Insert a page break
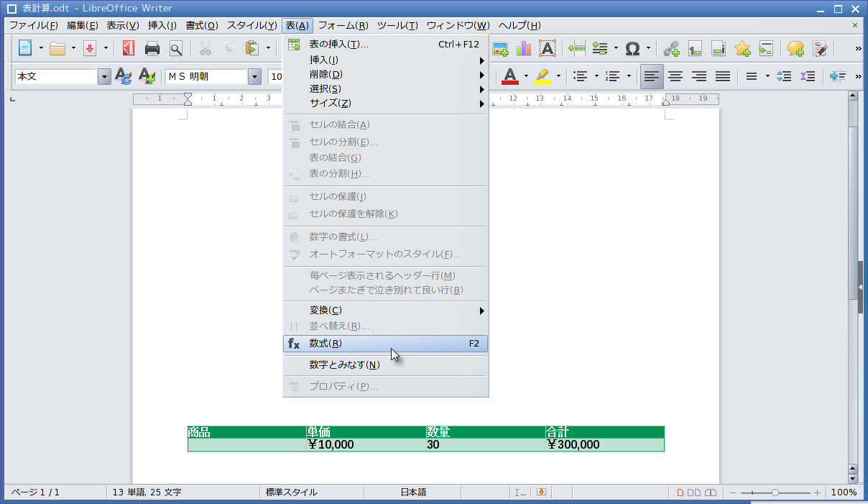 [577, 48]
